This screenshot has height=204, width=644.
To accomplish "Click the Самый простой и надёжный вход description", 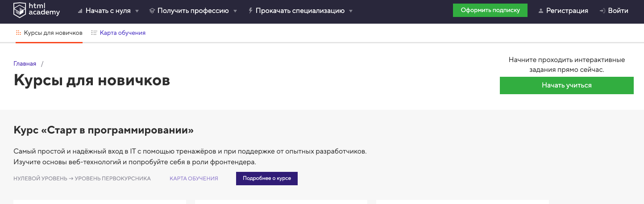I will click(190, 157).
